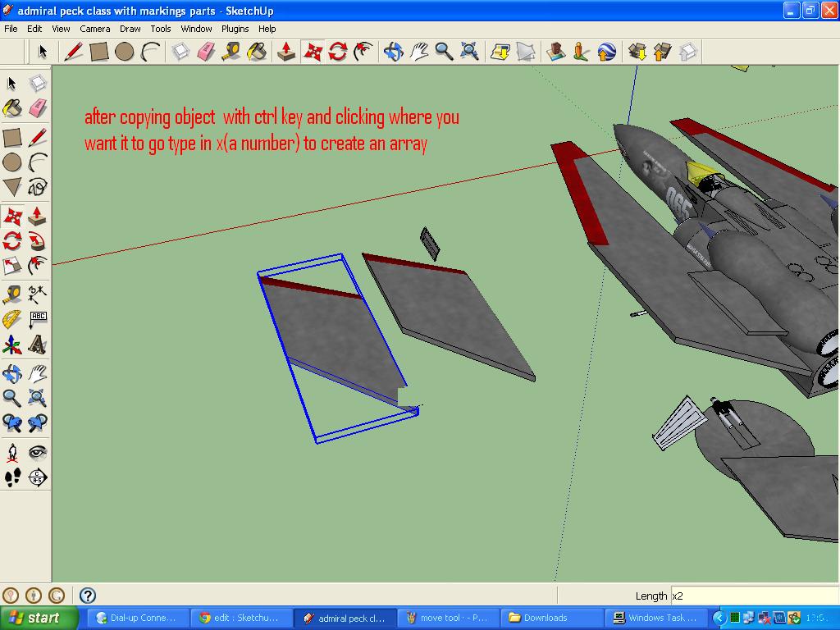Select Rotate tool in top toolbar
The width and height of the screenshot is (840, 630).
click(338, 52)
